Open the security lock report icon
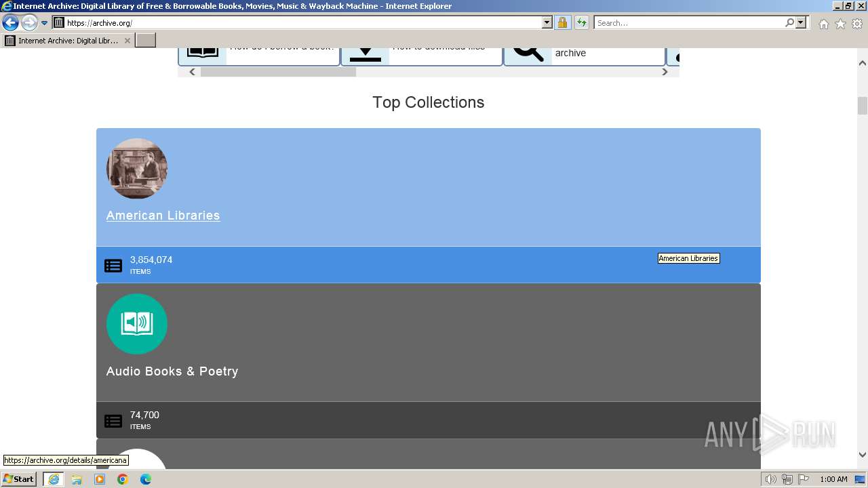868x488 pixels. [x=562, y=22]
